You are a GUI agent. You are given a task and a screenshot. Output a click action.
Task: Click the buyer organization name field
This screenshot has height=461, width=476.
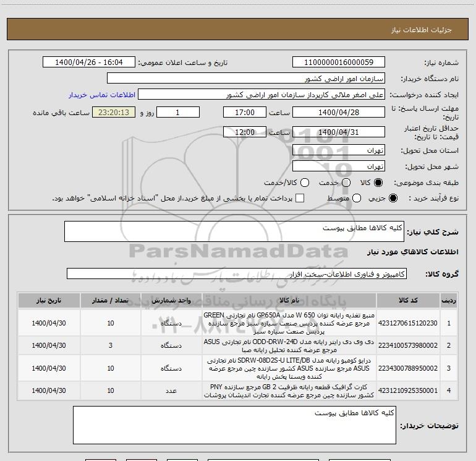pos(246,78)
